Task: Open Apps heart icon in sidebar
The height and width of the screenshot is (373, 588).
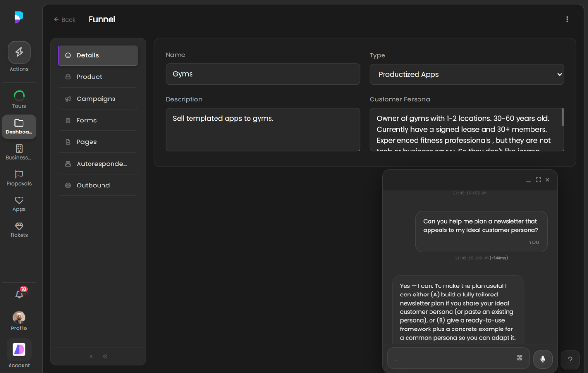Action: [19, 200]
